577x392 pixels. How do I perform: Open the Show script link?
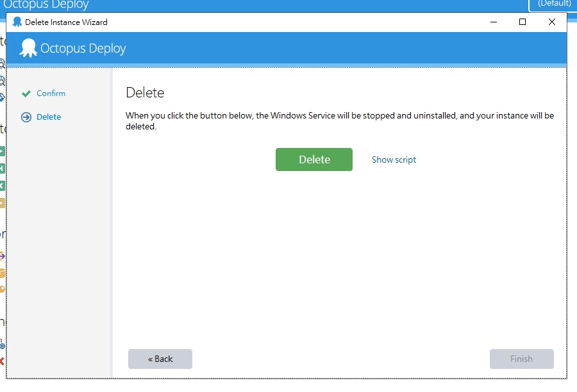click(x=394, y=159)
